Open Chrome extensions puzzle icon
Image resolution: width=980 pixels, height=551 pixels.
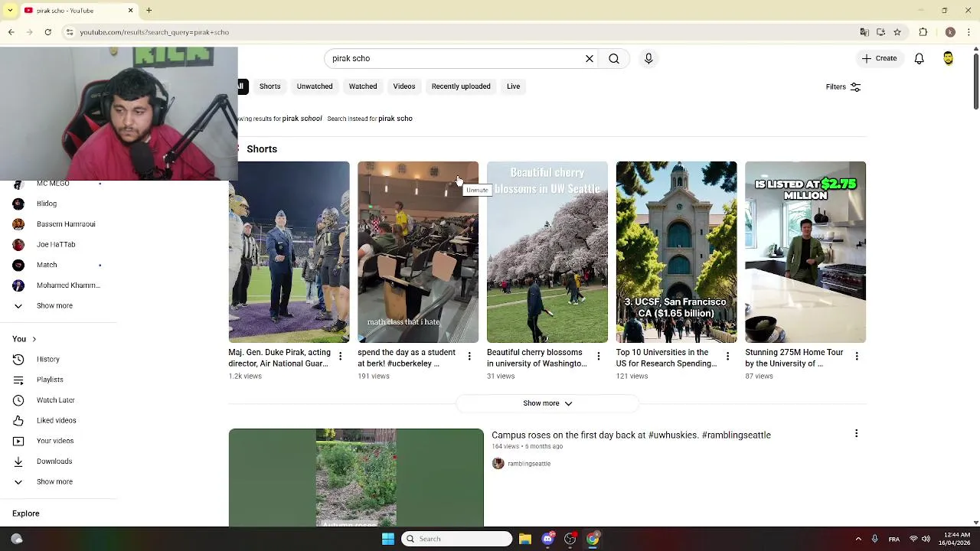pyautogui.click(x=923, y=32)
